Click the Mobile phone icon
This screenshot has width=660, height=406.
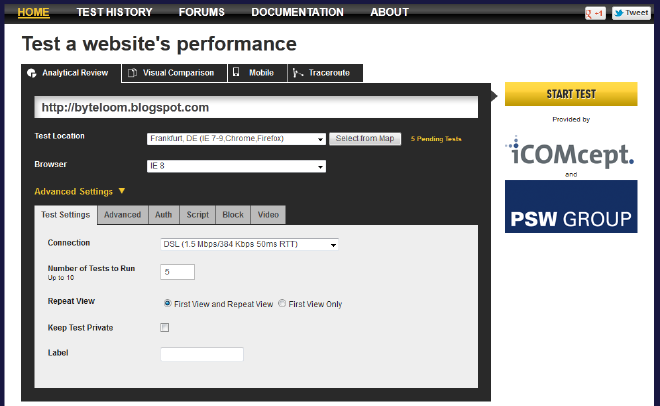(236, 72)
